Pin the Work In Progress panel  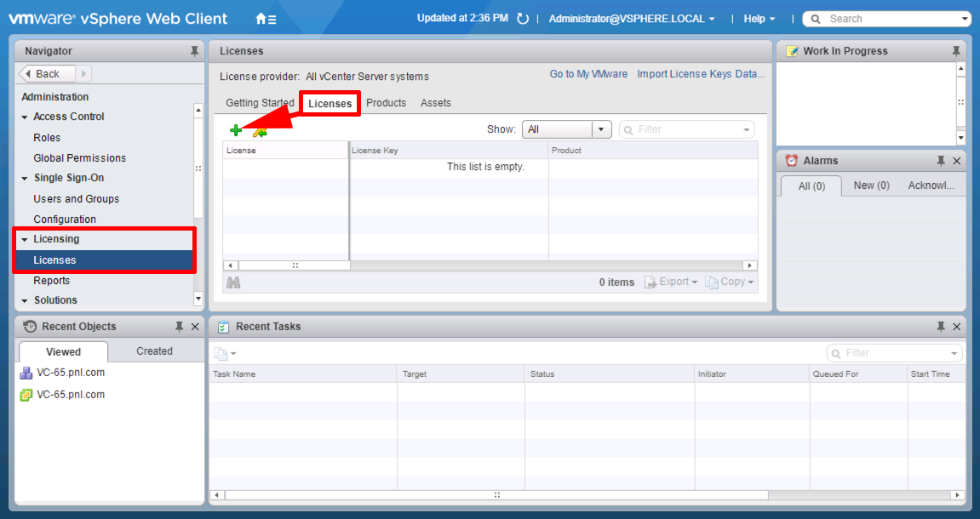click(955, 51)
